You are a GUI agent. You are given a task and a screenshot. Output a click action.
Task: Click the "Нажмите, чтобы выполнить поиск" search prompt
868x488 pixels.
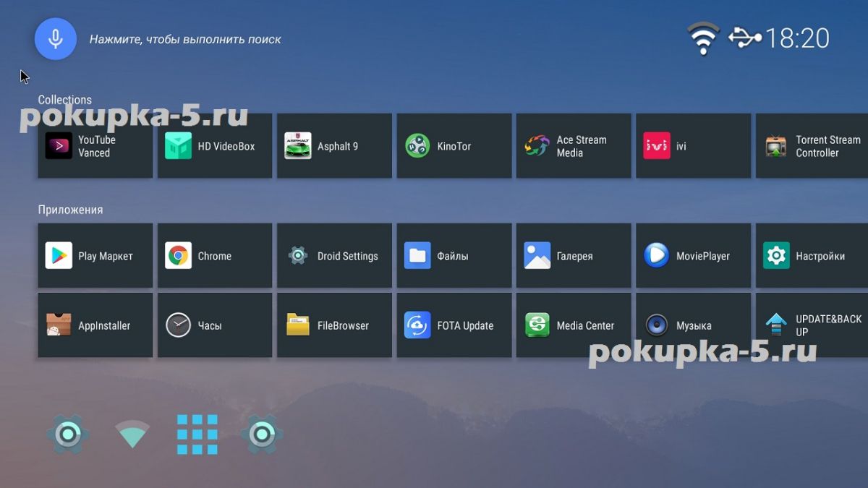click(x=185, y=39)
